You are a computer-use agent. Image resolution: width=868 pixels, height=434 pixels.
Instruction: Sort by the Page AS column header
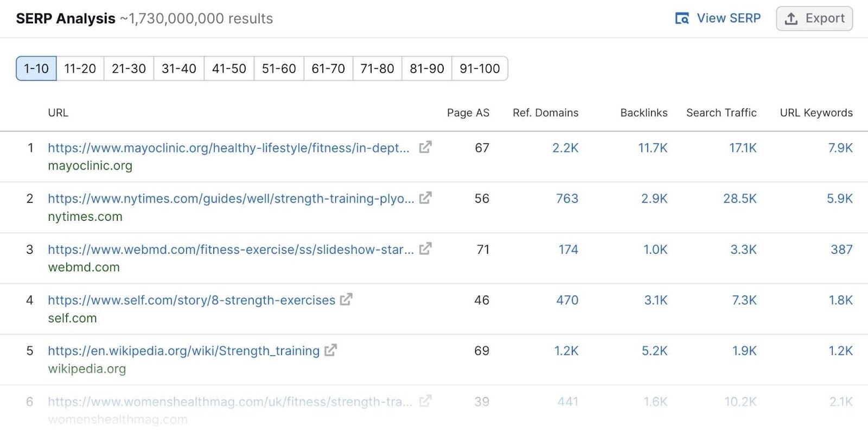468,113
